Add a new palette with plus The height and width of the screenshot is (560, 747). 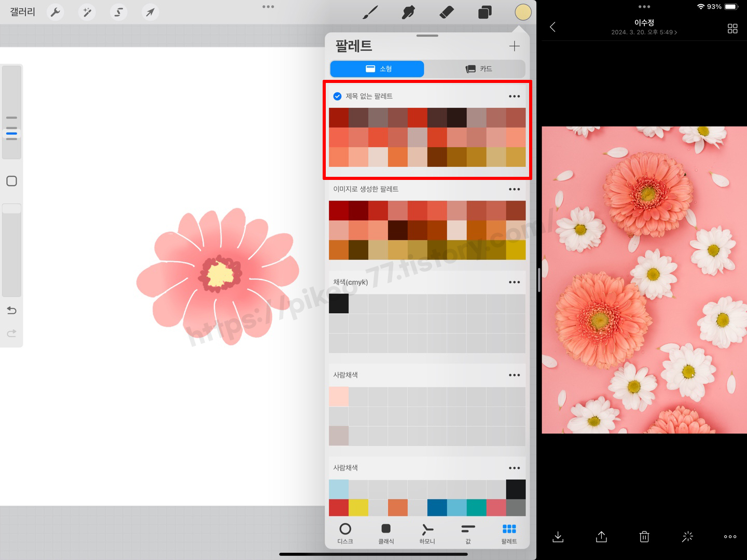tap(514, 46)
